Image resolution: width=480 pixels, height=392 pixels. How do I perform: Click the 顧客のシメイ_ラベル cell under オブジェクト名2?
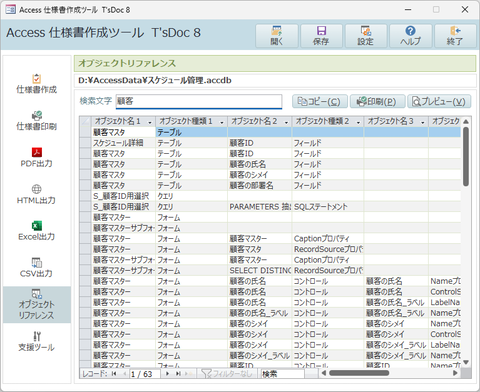point(260,355)
